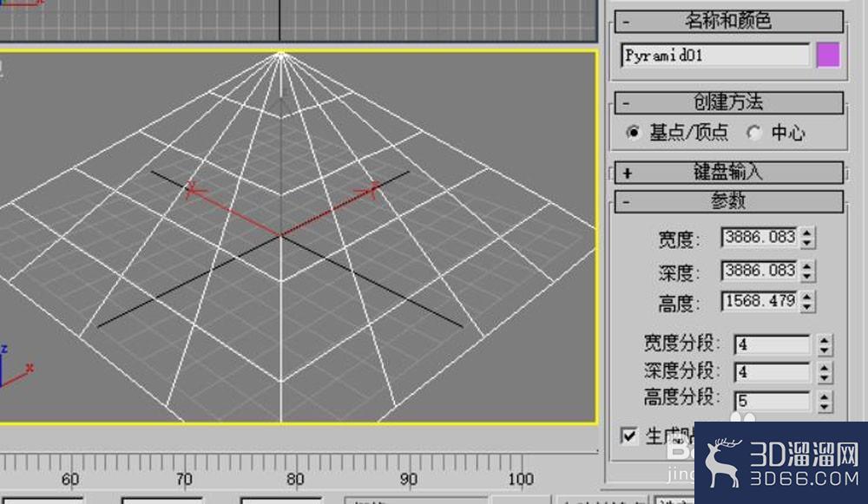
Task: Decrease 宽度 with spinner down arrow
Action: pyautogui.click(x=807, y=243)
